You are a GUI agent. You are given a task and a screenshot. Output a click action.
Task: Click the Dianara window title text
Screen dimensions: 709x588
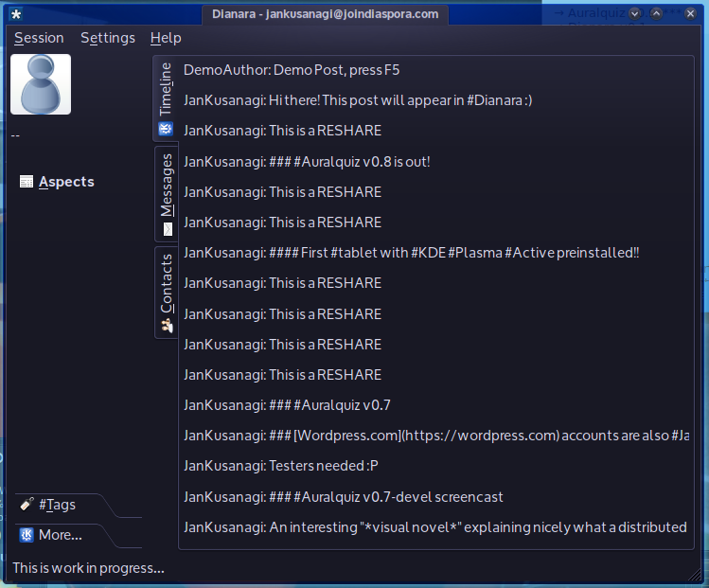pyautogui.click(x=325, y=14)
